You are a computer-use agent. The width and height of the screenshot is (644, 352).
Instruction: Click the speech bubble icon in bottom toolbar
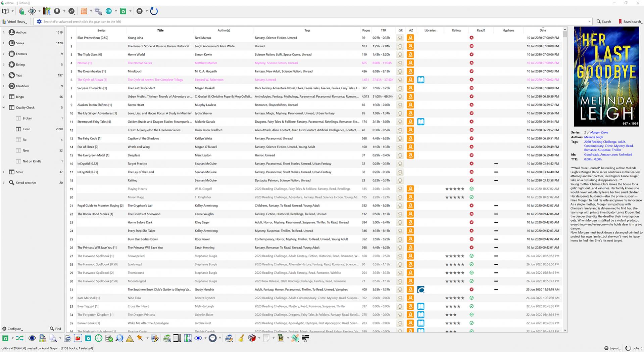pos(213,338)
